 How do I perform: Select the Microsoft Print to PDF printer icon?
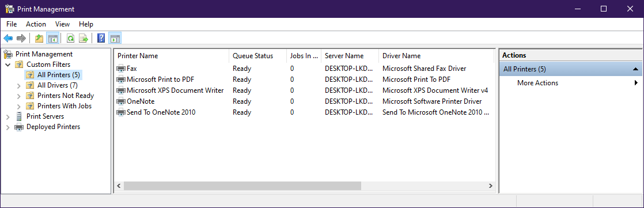pyautogui.click(x=121, y=80)
